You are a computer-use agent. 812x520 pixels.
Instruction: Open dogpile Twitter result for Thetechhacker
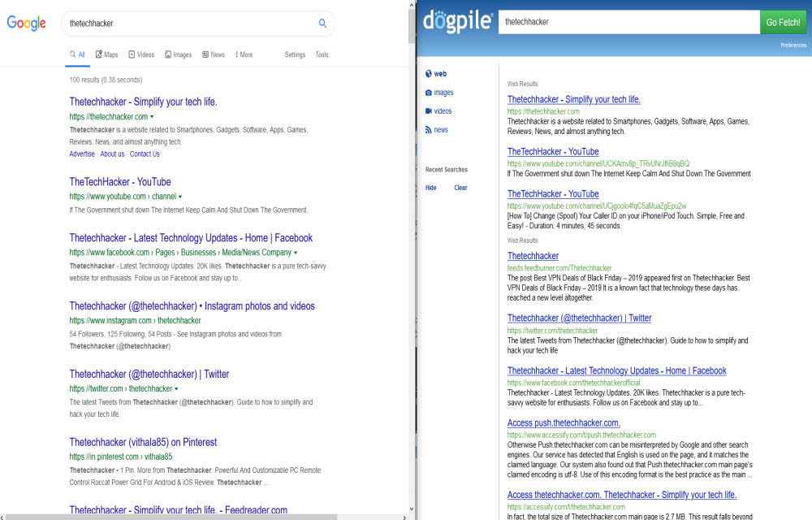580,318
